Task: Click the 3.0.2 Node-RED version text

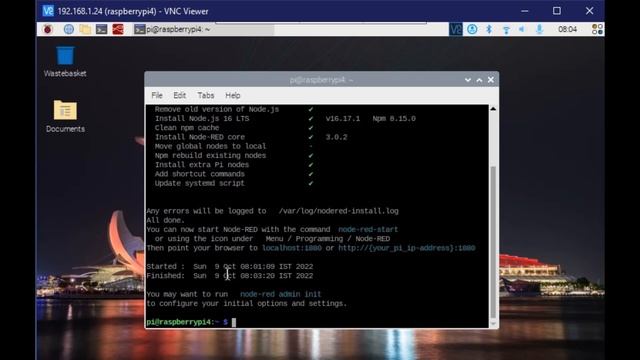Action: click(336, 137)
